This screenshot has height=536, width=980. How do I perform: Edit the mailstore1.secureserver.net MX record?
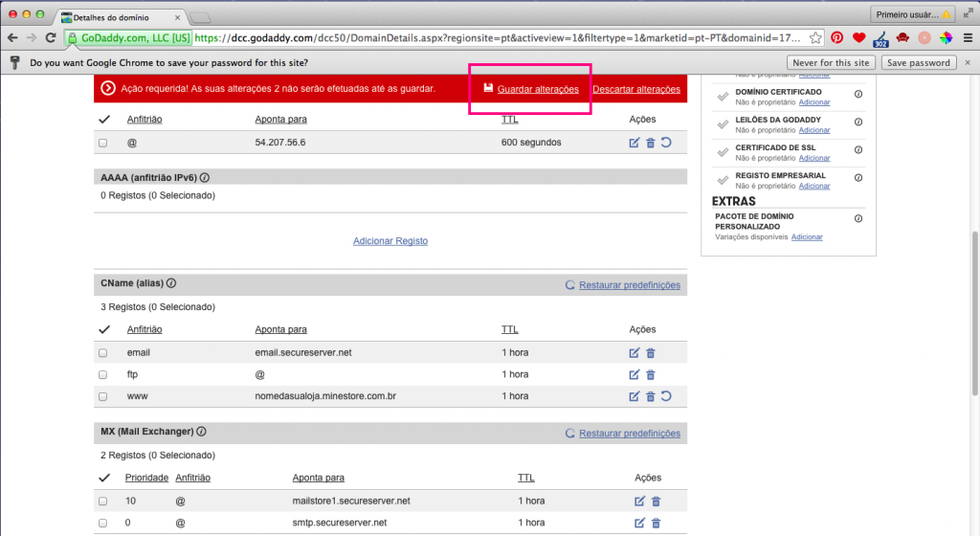point(639,501)
